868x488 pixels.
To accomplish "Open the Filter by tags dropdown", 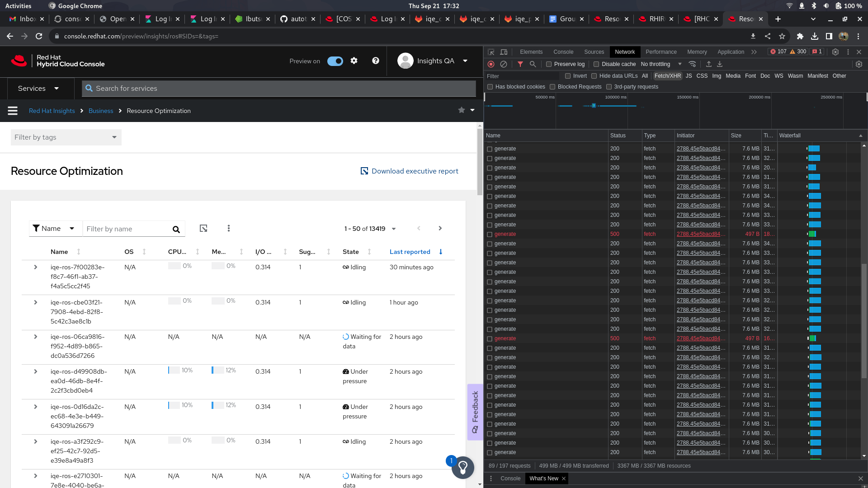I will tap(66, 137).
